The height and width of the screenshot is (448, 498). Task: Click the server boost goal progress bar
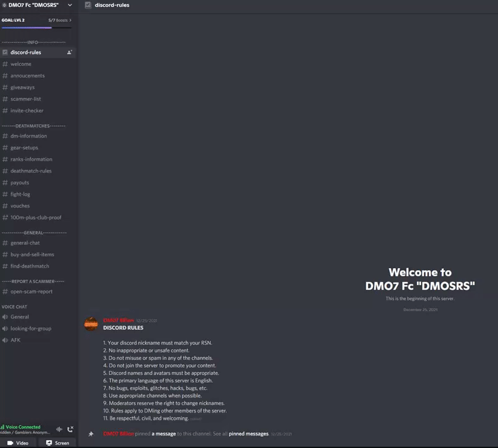click(37, 28)
